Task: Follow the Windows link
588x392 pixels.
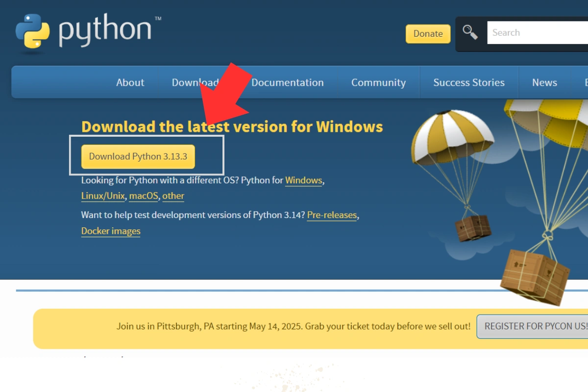Action: (x=304, y=180)
